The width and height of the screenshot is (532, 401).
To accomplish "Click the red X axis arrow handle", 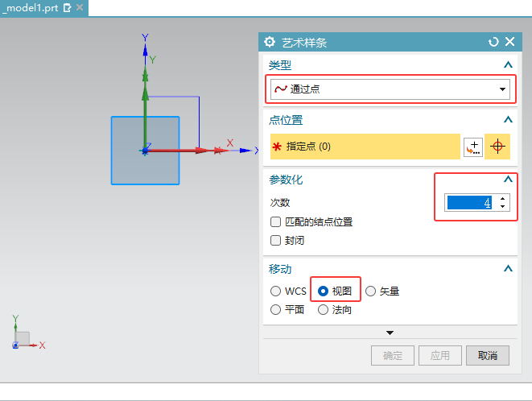I will point(203,151).
